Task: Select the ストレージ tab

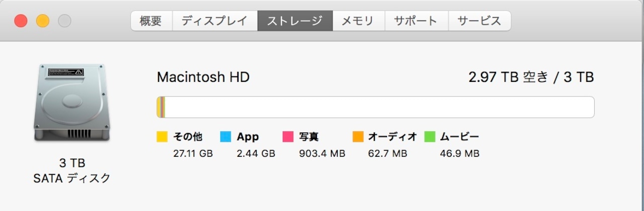Action: [x=295, y=21]
